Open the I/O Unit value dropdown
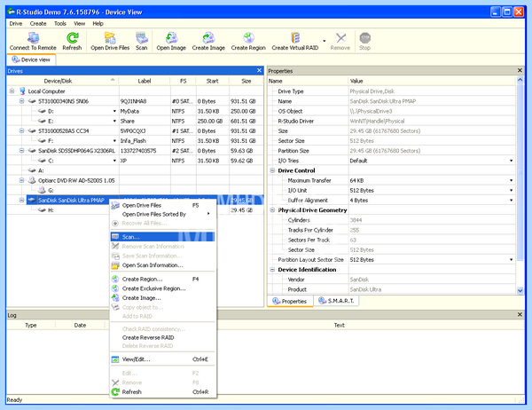 [x=511, y=190]
